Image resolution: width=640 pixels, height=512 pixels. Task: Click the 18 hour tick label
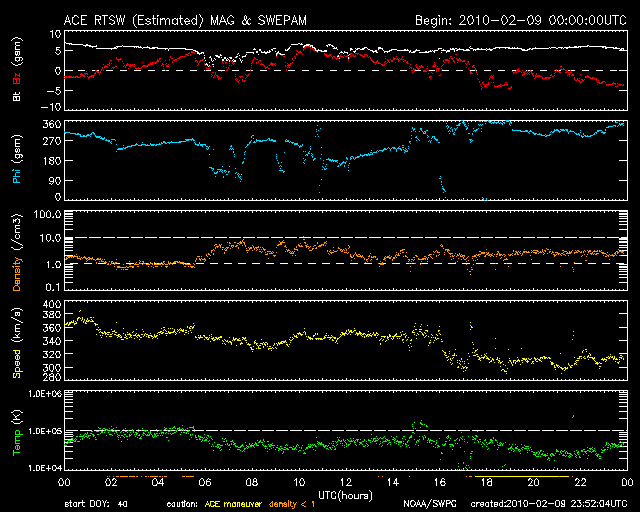[x=486, y=482]
